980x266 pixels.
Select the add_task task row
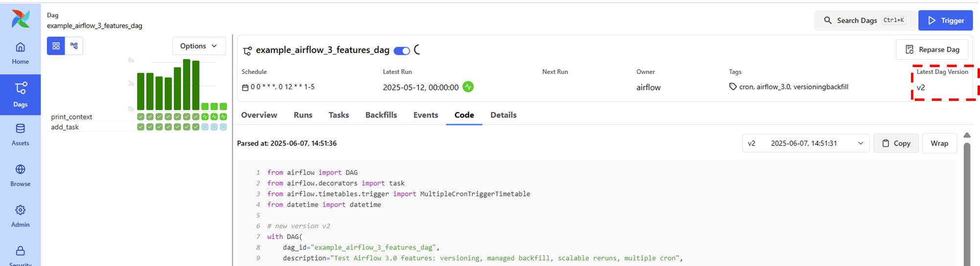click(65, 127)
